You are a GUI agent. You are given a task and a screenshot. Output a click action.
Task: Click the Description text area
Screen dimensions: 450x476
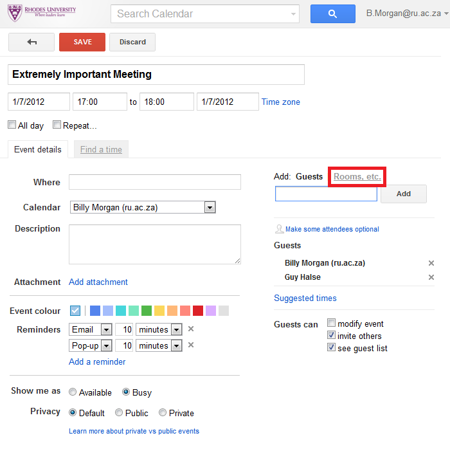click(x=155, y=244)
